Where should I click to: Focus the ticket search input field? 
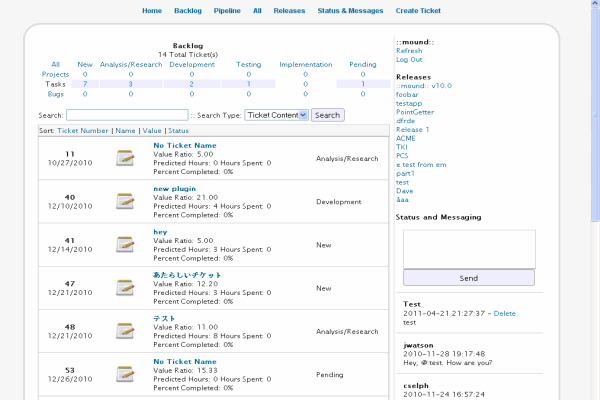point(127,115)
